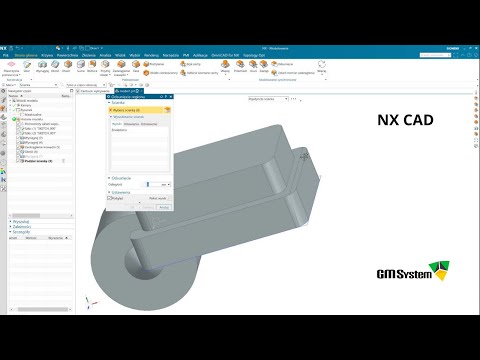Open the Pojedyncza ścianka face rule dropdown

click(268, 99)
